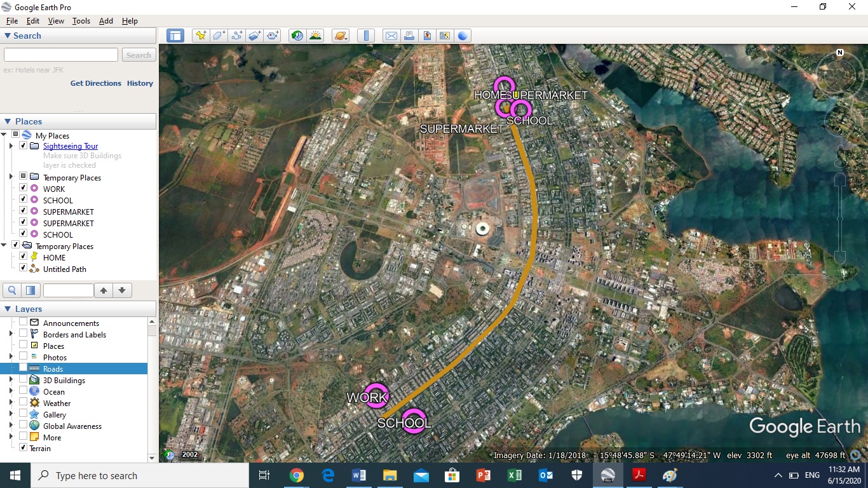Toggle the My Places checkbox
Screen dimensions: 868x488
[16, 135]
